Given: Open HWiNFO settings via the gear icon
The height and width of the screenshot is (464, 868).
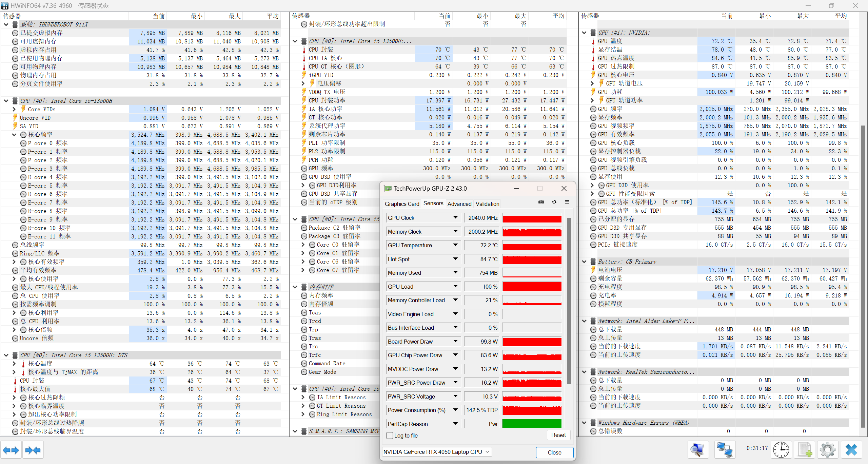Looking at the screenshot, I should pos(827,449).
